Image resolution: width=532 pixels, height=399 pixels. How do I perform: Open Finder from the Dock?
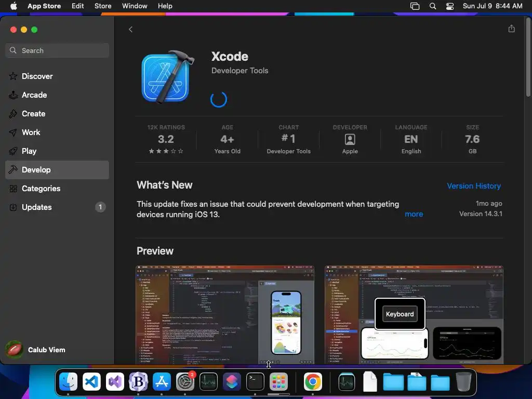(x=68, y=381)
